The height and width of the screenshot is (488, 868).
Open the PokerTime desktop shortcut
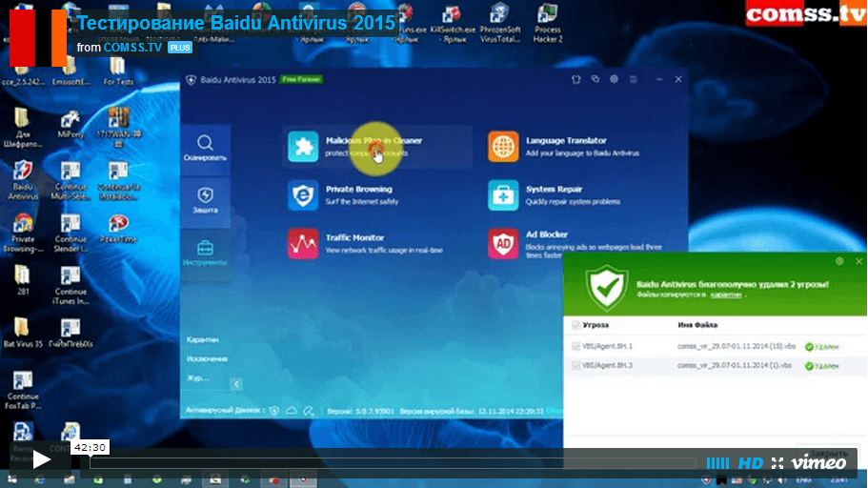[x=118, y=229]
